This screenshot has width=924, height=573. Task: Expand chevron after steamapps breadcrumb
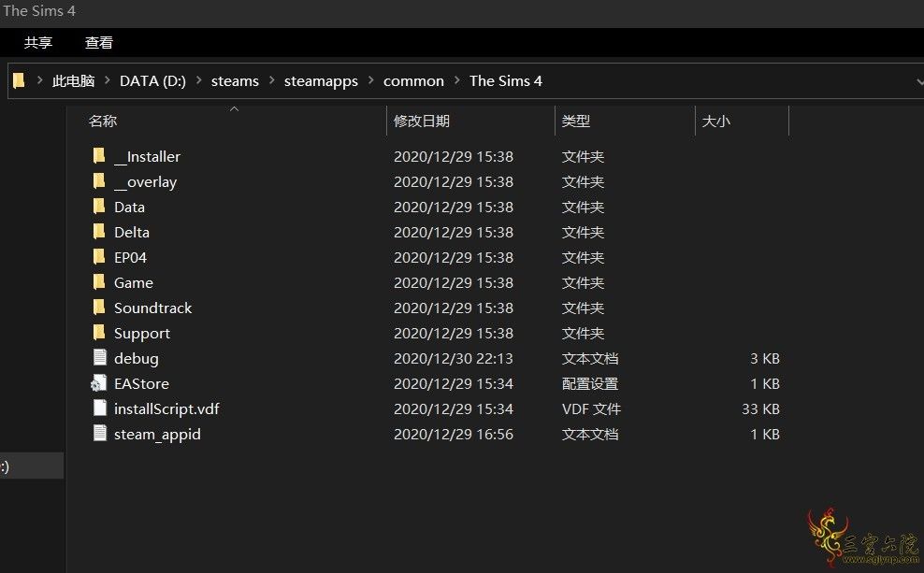point(370,80)
